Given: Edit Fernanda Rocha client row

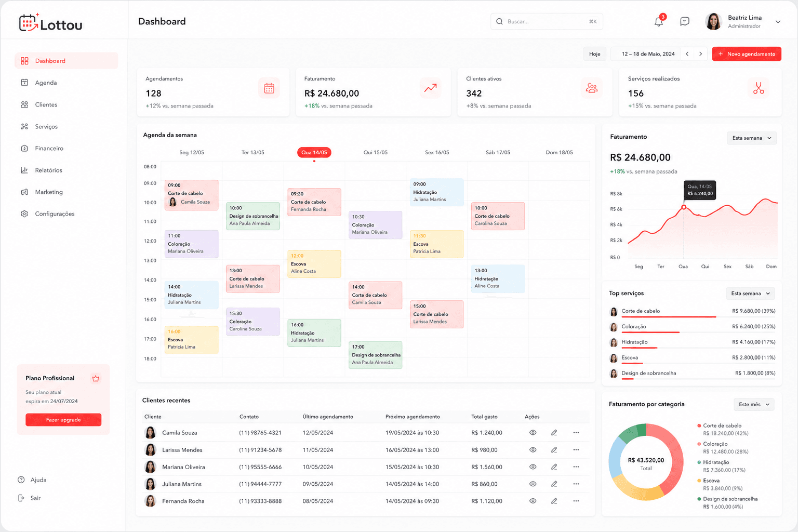Looking at the screenshot, I should point(554,501).
